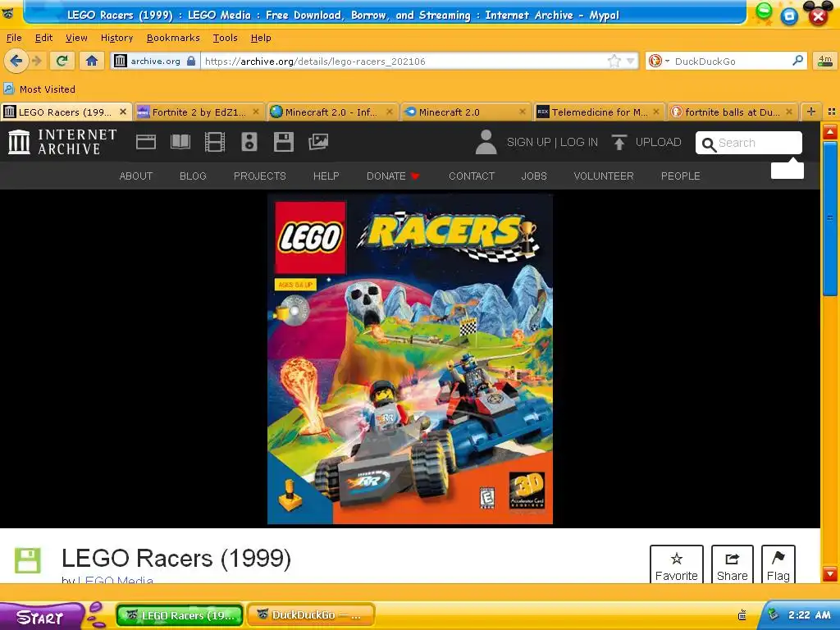Viewport: 840px width, 630px height.
Task: Click the Internet Archive logo
Action: click(62, 142)
